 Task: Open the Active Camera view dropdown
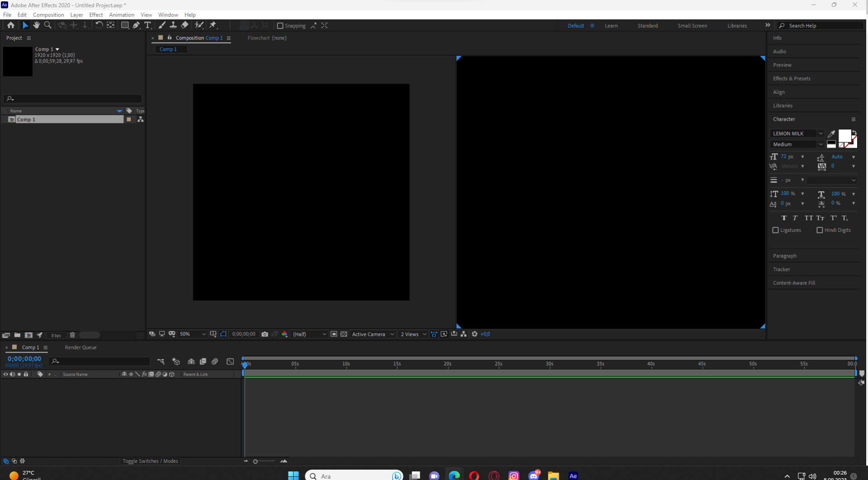(373, 334)
